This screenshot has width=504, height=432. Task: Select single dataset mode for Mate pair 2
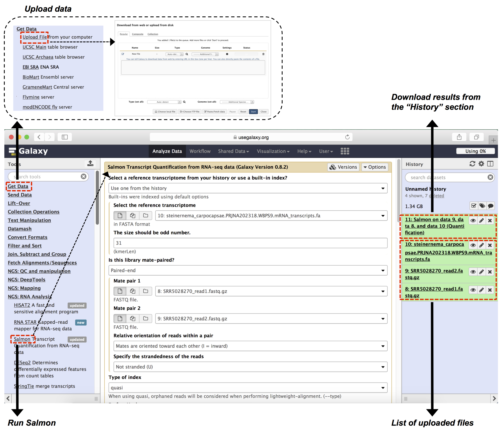(120, 318)
